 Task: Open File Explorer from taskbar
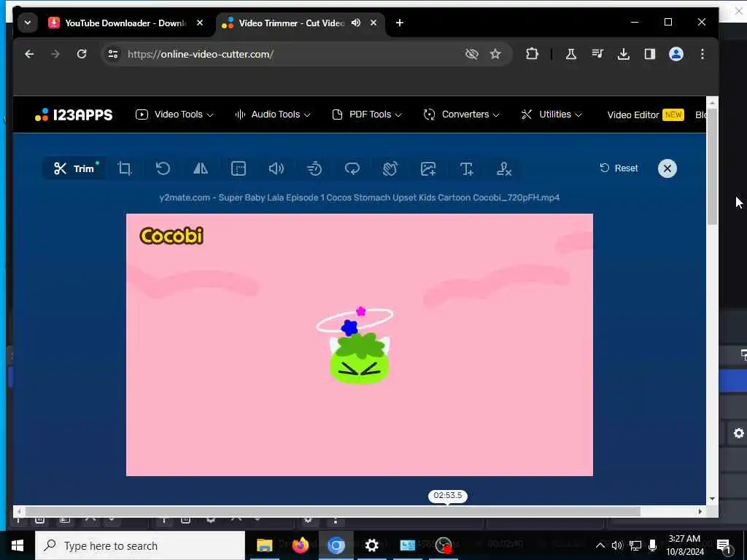(x=264, y=545)
